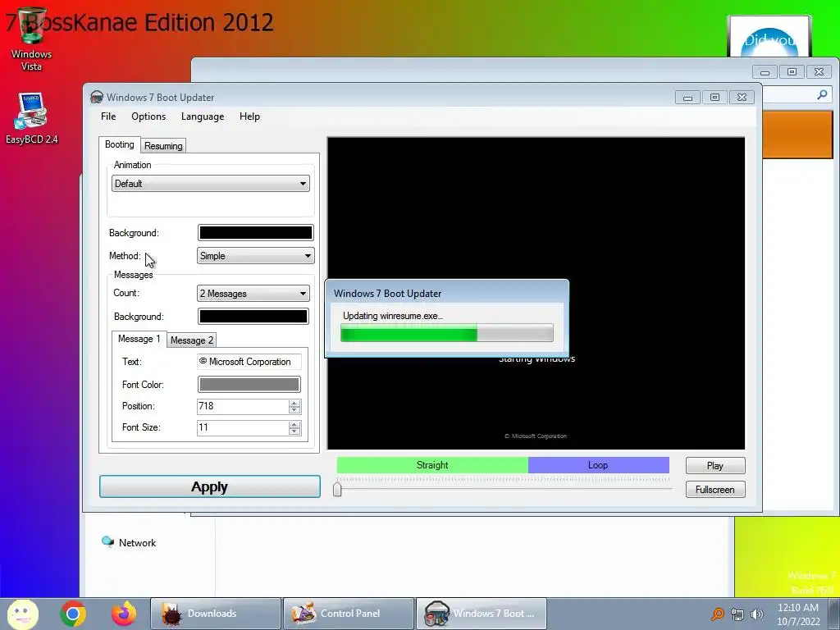Switch to the Message 2 tab

[192, 340]
